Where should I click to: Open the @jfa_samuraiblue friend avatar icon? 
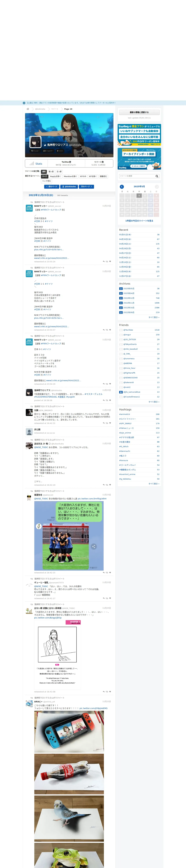point(121,392)
